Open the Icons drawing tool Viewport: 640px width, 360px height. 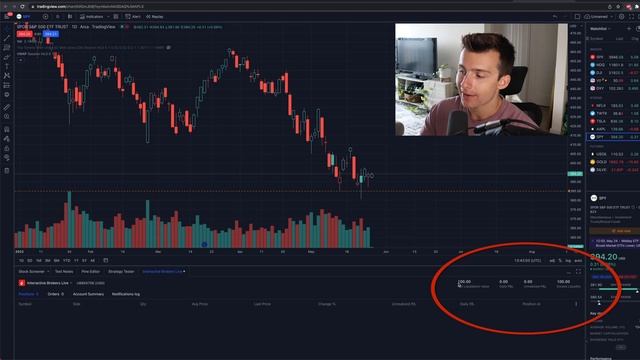pyautogui.click(x=7, y=95)
